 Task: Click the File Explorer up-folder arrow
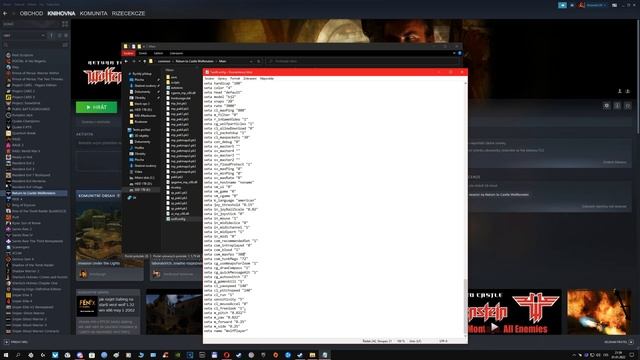click(144, 61)
